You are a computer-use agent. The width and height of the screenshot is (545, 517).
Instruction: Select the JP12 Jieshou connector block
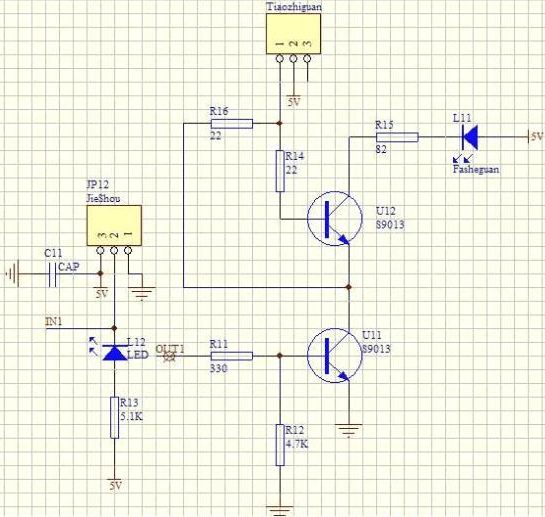114,225
